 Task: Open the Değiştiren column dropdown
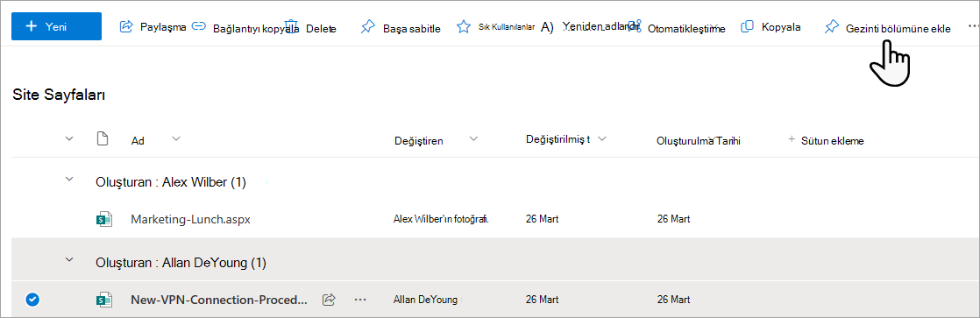[473, 138]
